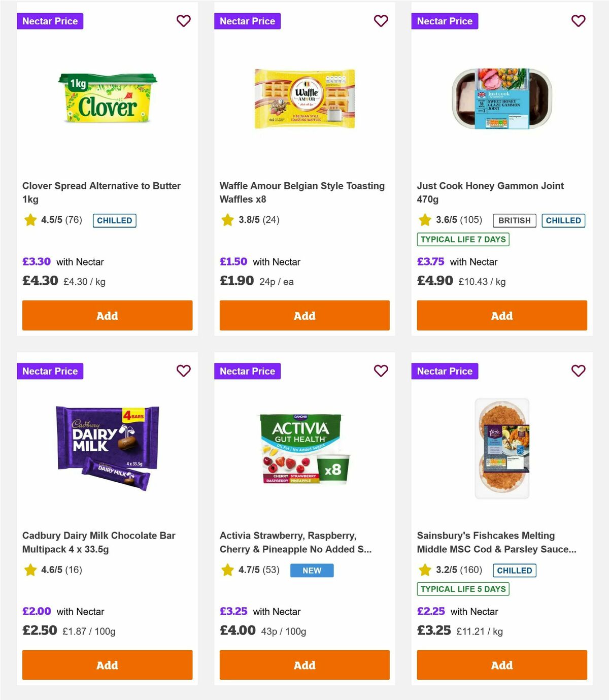Click the heart icon on Cadbury Dairy Milk

(183, 371)
